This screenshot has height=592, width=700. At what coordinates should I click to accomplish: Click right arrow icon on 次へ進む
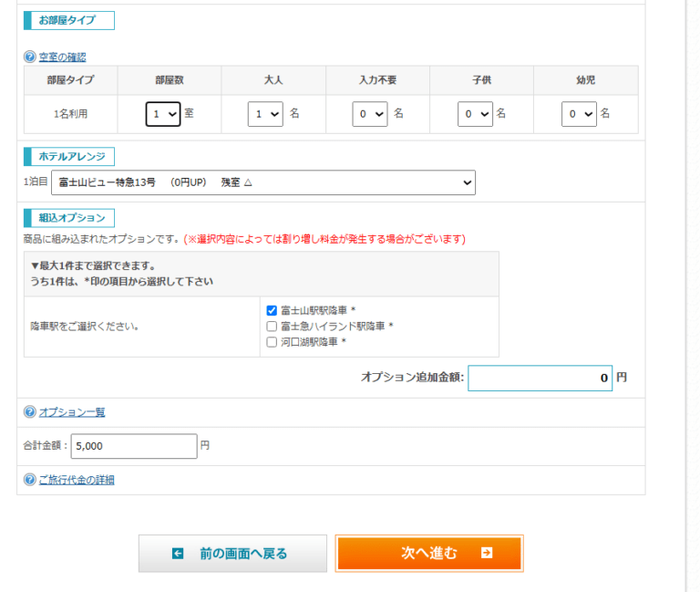coord(487,553)
